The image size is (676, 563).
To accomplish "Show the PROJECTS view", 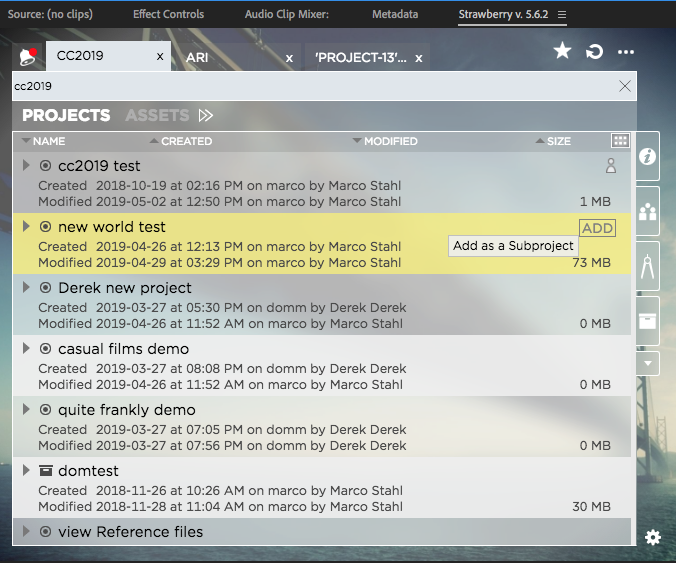I will pyautogui.click(x=66, y=115).
